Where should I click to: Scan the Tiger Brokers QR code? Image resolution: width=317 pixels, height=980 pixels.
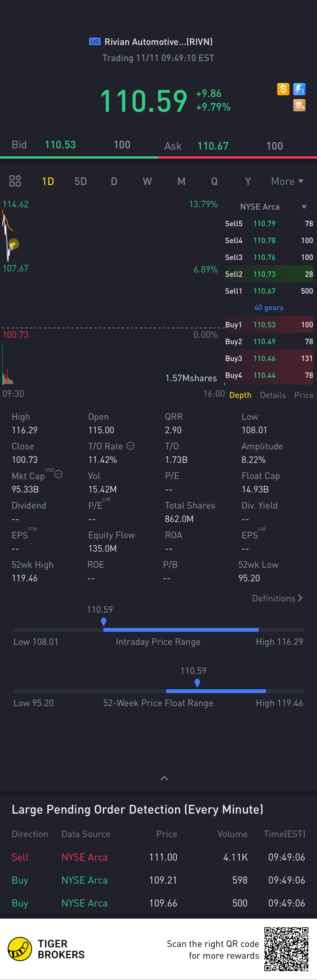[286, 949]
